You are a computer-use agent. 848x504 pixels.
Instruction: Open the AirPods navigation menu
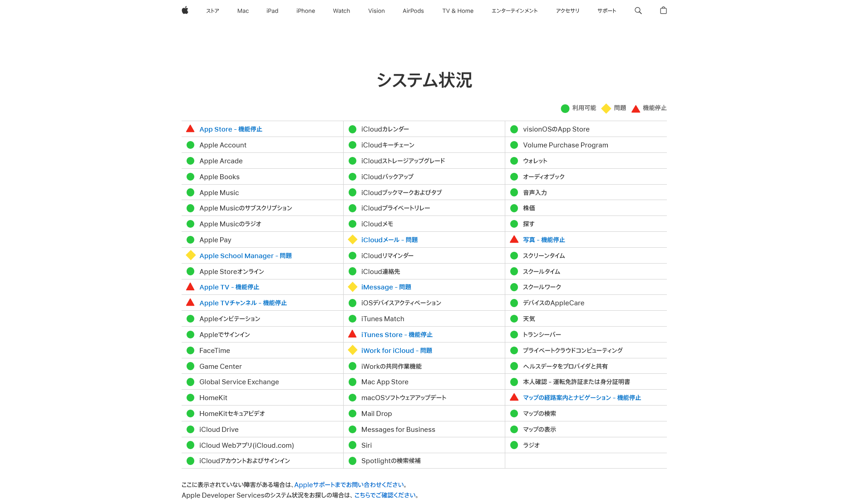[x=413, y=11]
